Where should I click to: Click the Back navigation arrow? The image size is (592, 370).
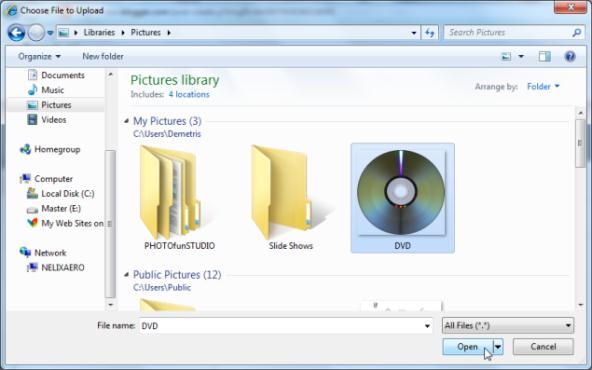(x=17, y=33)
